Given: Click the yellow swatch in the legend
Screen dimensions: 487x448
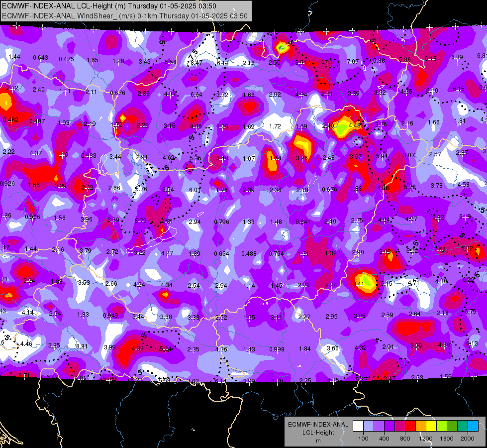Looking at the screenshot, I should coord(431,426).
